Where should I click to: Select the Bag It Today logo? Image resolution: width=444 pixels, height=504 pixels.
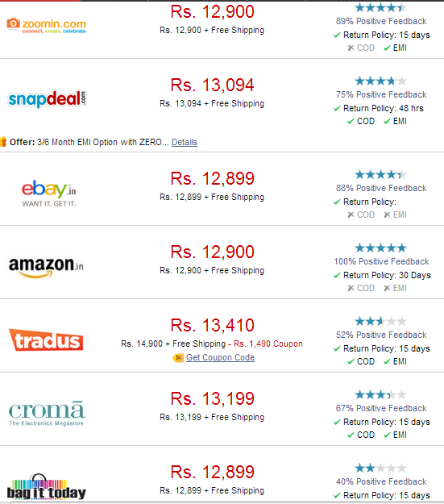tap(47, 487)
